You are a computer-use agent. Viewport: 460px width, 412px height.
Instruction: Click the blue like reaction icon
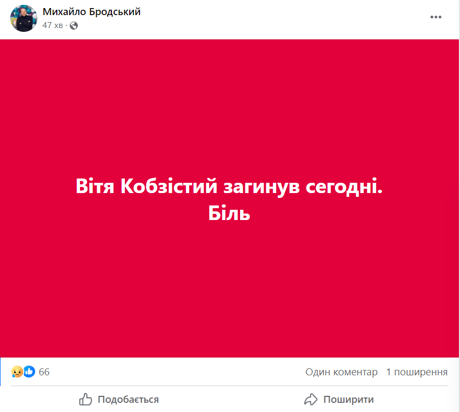pos(29,372)
